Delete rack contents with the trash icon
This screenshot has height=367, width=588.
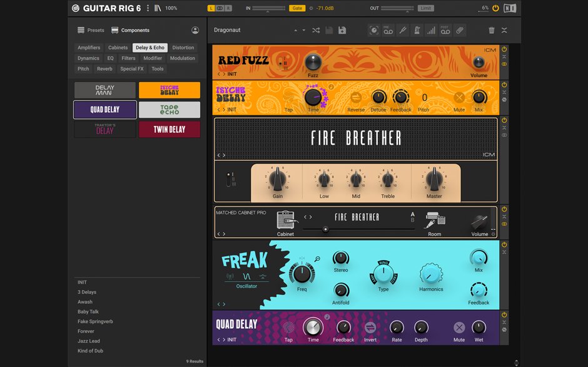tap(491, 30)
